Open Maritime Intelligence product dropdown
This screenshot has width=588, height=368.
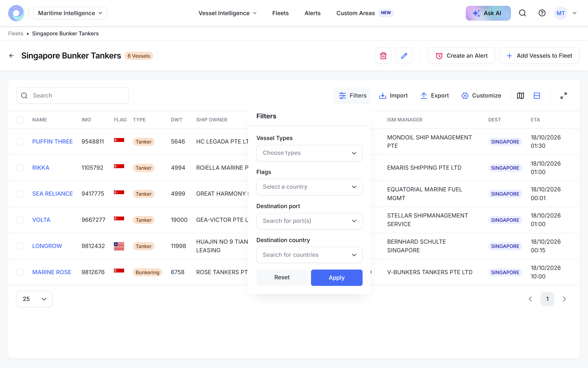70,13
